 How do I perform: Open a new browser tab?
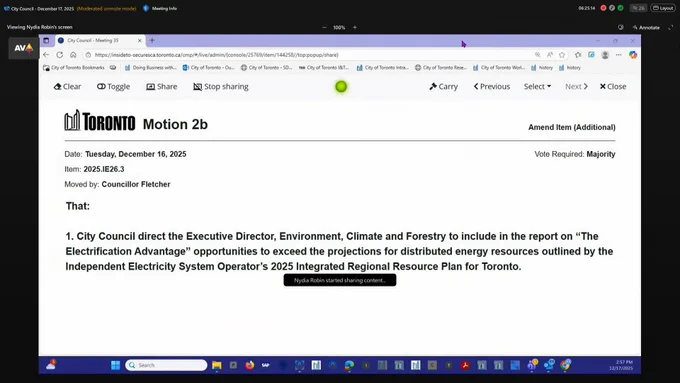click(x=152, y=40)
